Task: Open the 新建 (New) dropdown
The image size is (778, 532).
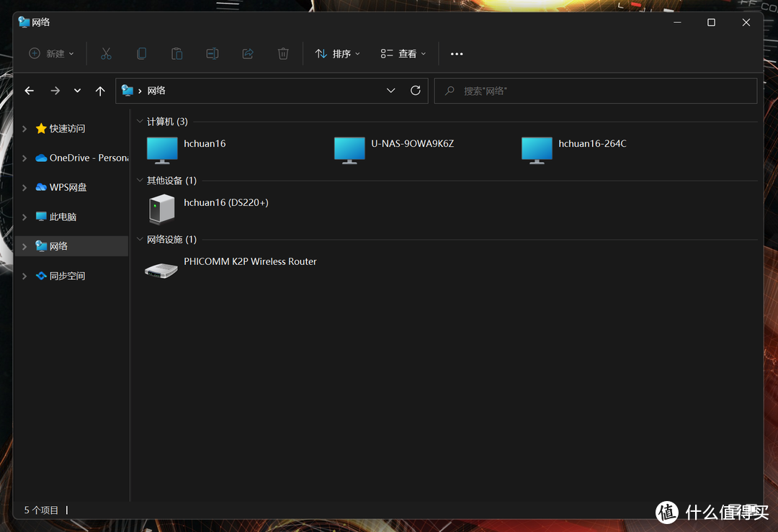Action: (x=51, y=53)
